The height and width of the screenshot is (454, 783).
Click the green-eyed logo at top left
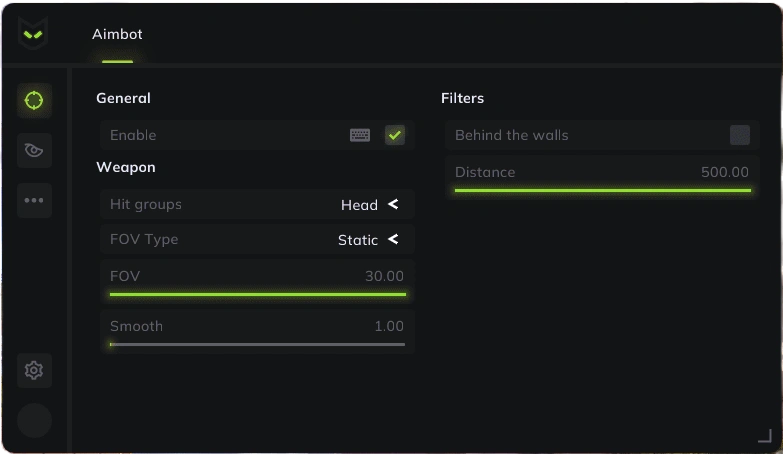pyautogui.click(x=33, y=33)
